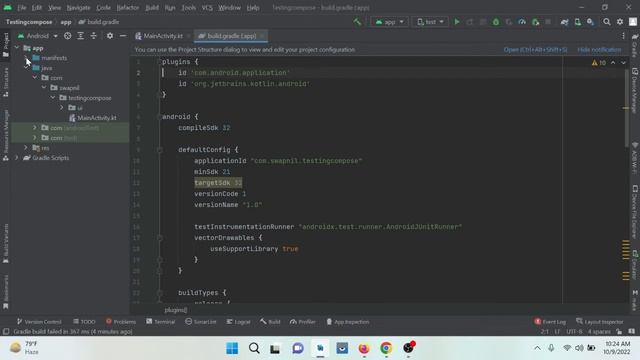Image resolution: width=640 pixels, height=360 pixels.
Task: Click the 4 spaces indent setting in status bar
Action: point(599,332)
